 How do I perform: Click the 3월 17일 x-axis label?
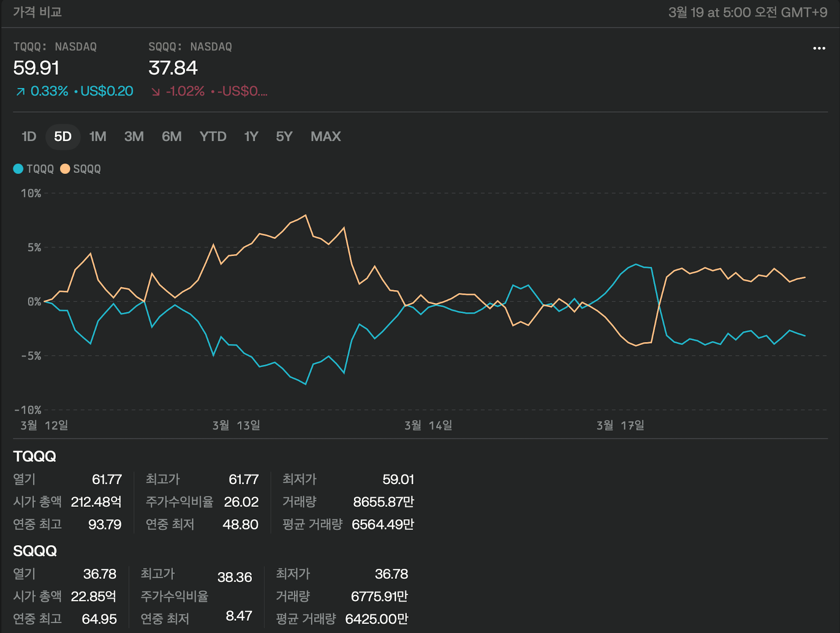(620, 425)
